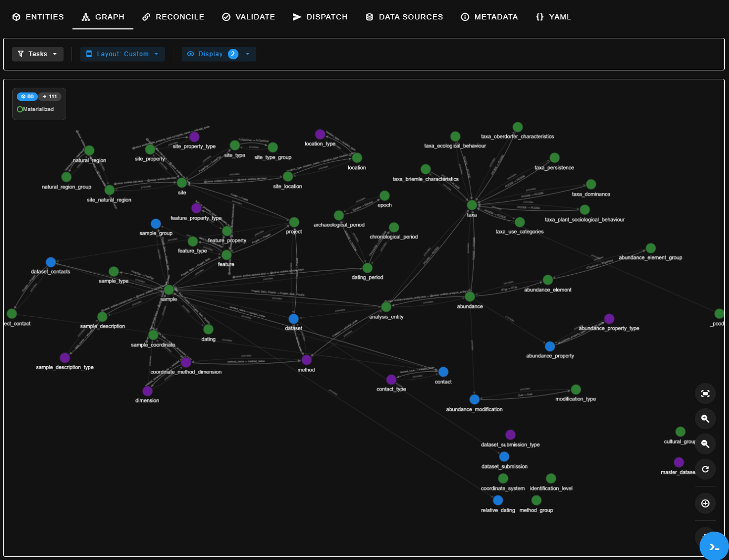Zoom in on the graph

tap(705, 419)
